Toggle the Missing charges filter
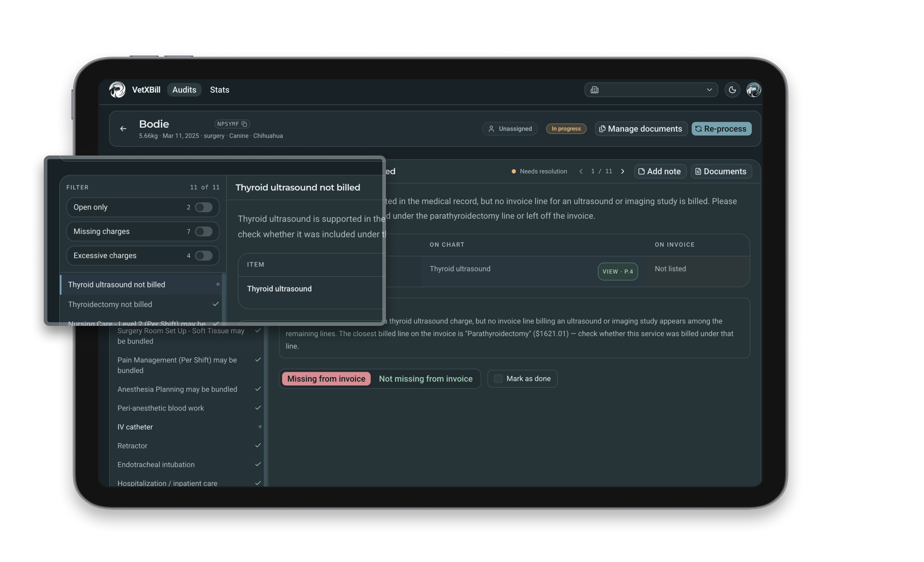924x562 pixels. pos(203,231)
